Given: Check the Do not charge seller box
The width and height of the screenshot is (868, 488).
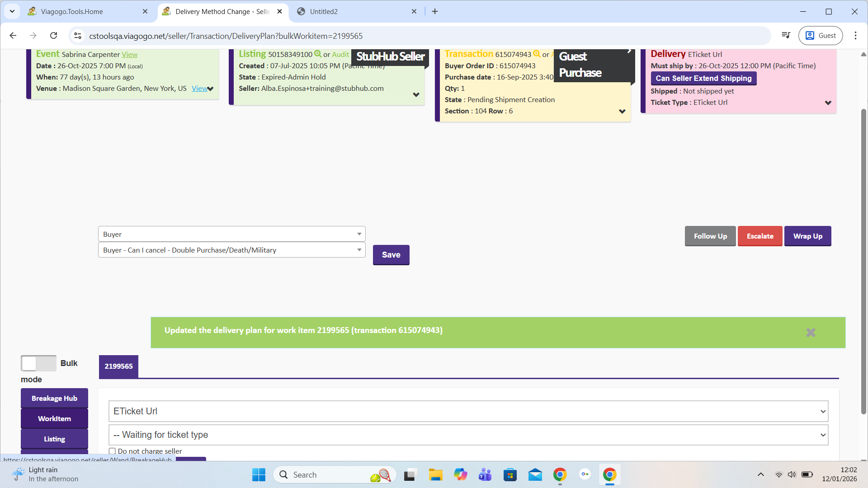Looking at the screenshot, I should 112,451.
